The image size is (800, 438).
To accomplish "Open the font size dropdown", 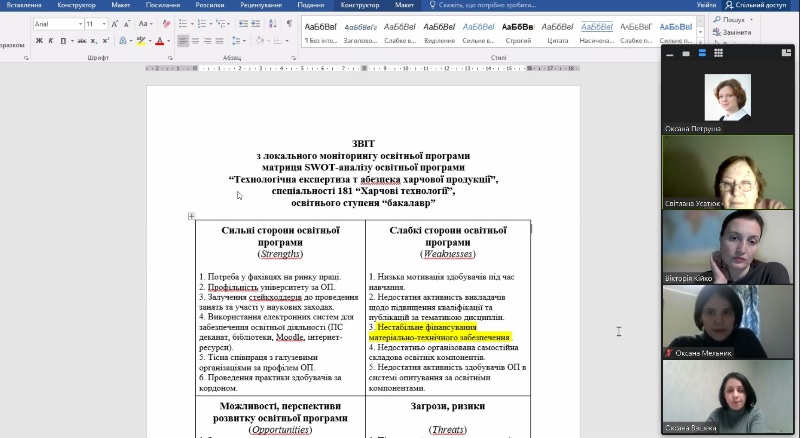I will coord(104,23).
